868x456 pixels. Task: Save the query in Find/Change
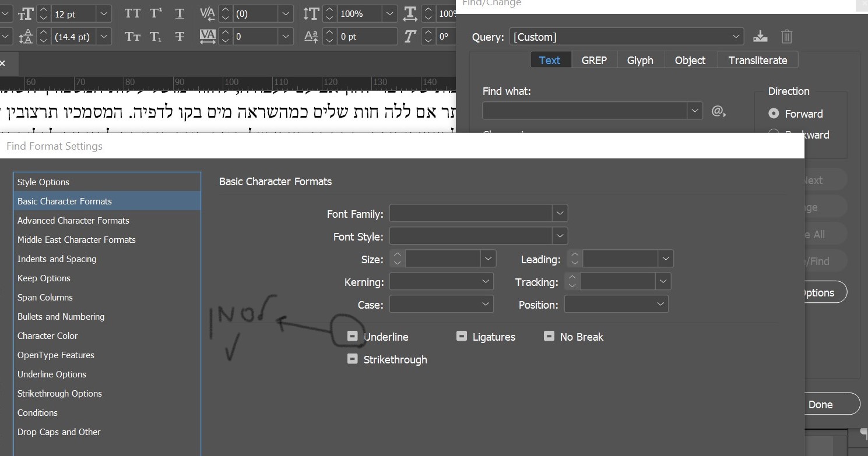click(x=760, y=37)
